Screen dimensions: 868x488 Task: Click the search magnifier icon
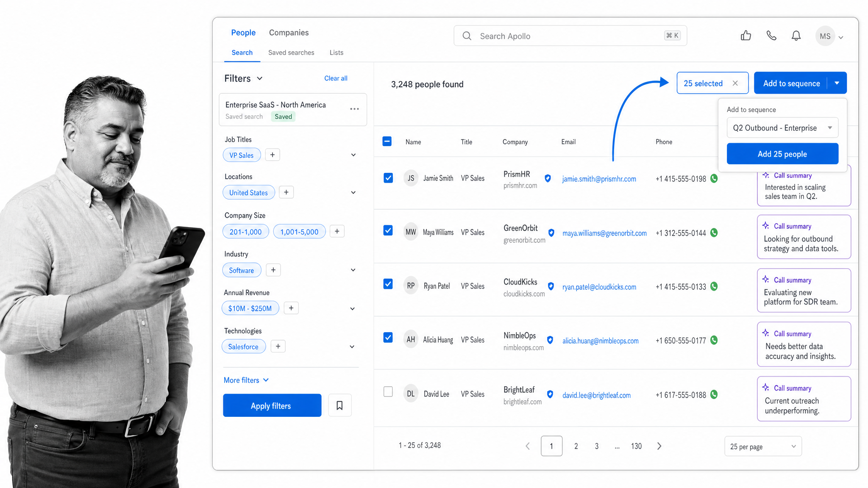coord(467,36)
